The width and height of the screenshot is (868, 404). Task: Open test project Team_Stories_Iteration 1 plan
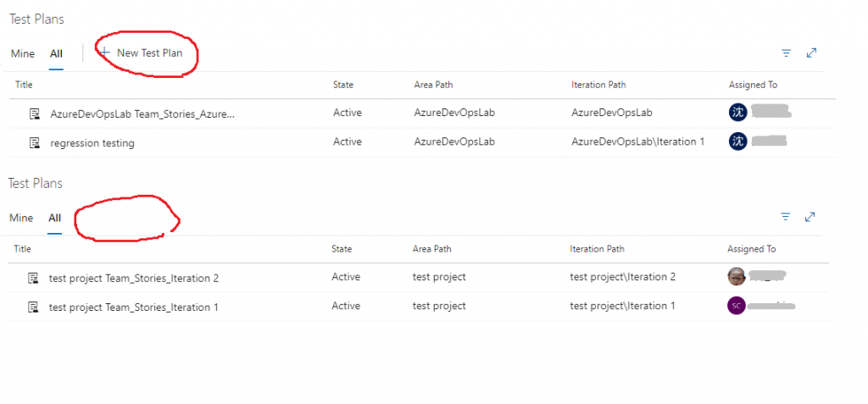coord(134,307)
